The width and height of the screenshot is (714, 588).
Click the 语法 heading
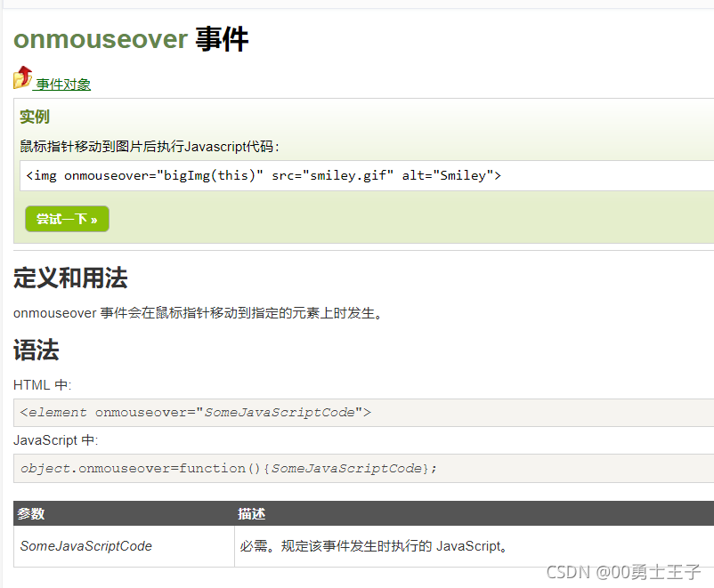point(36,350)
